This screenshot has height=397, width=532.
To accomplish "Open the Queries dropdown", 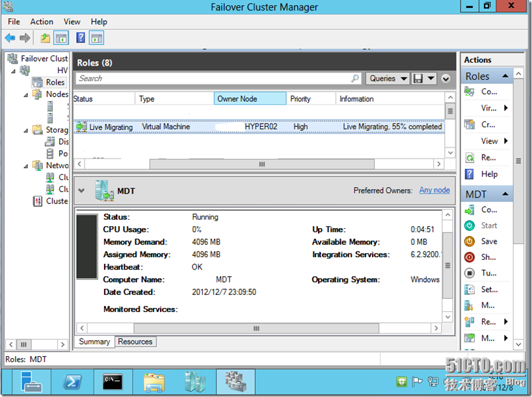I will pos(388,79).
